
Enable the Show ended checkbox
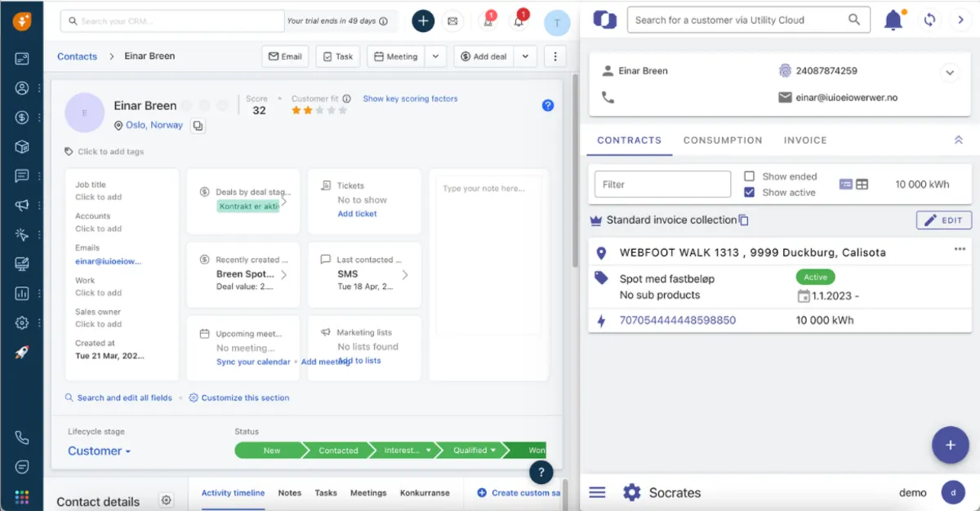[749, 176]
